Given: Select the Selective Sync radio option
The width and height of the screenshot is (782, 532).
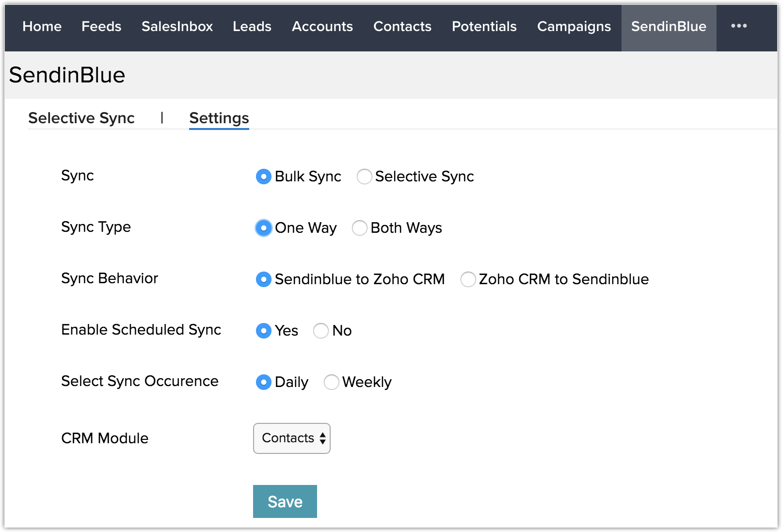Looking at the screenshot, I should click(x=364, y=177).
